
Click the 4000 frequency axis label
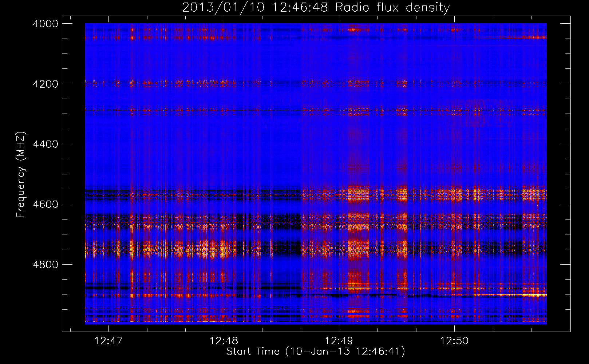click(x=46, y=24)
